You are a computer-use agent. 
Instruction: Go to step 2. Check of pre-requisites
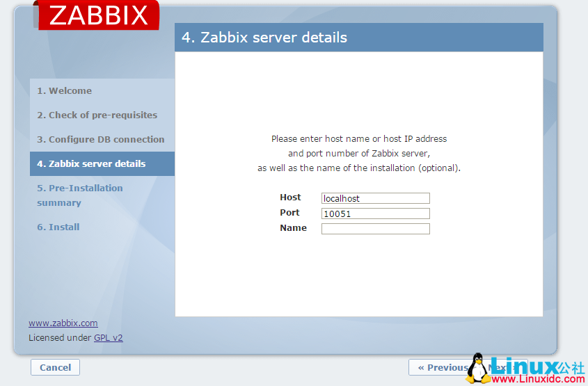(97, 115)
